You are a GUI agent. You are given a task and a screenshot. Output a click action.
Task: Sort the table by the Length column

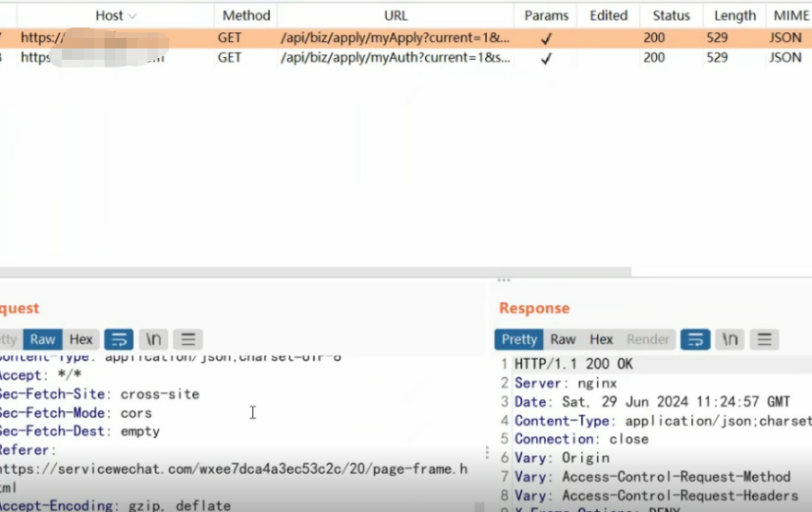(734, 15)
